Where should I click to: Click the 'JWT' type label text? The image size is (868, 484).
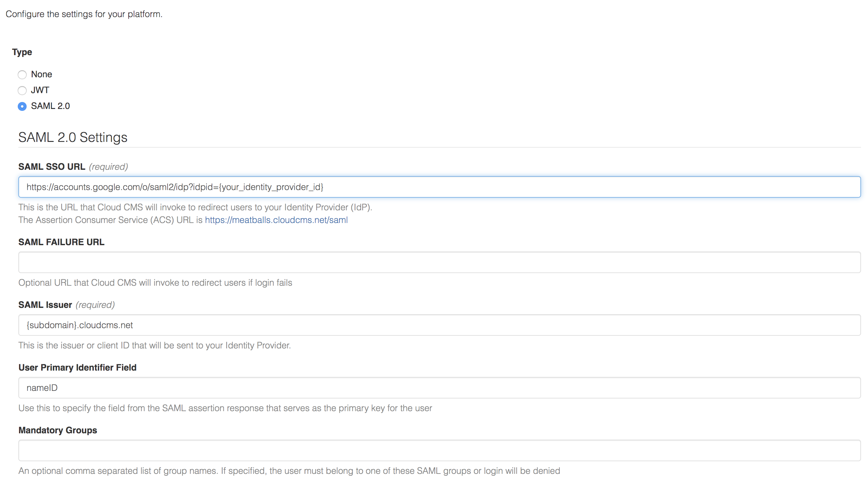40,90
